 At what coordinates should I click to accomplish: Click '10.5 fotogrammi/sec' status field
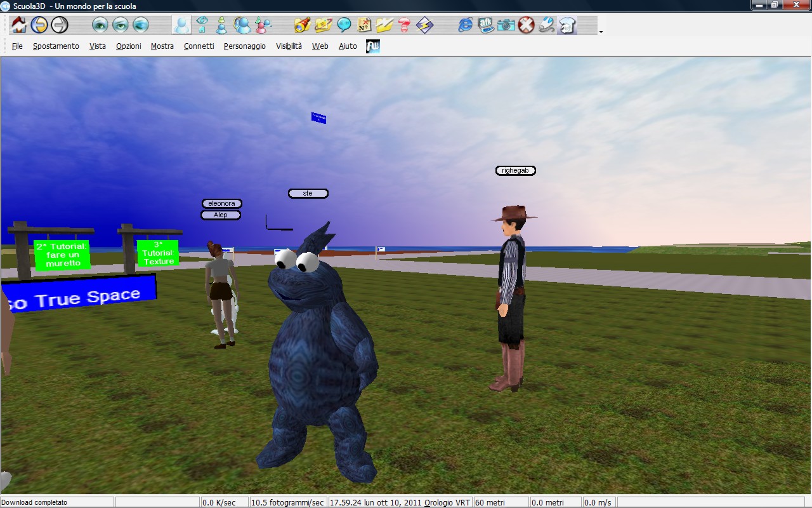pos(288,502)
